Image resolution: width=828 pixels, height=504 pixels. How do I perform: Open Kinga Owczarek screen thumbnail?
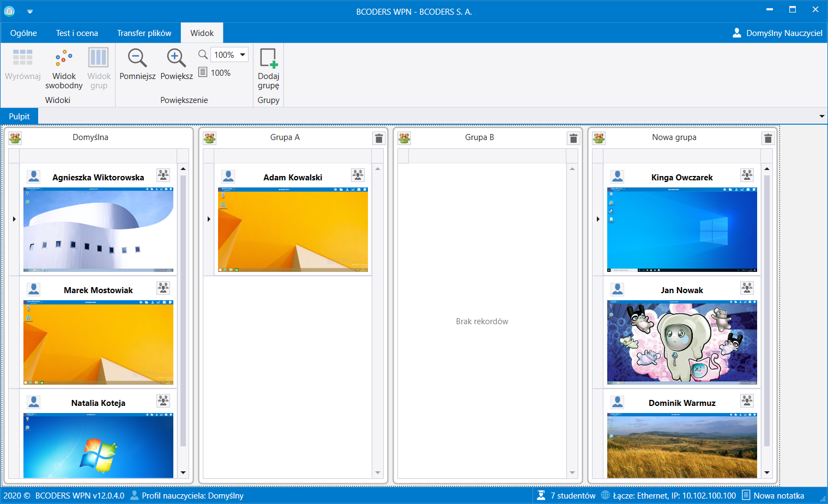[x=682, y=229]
